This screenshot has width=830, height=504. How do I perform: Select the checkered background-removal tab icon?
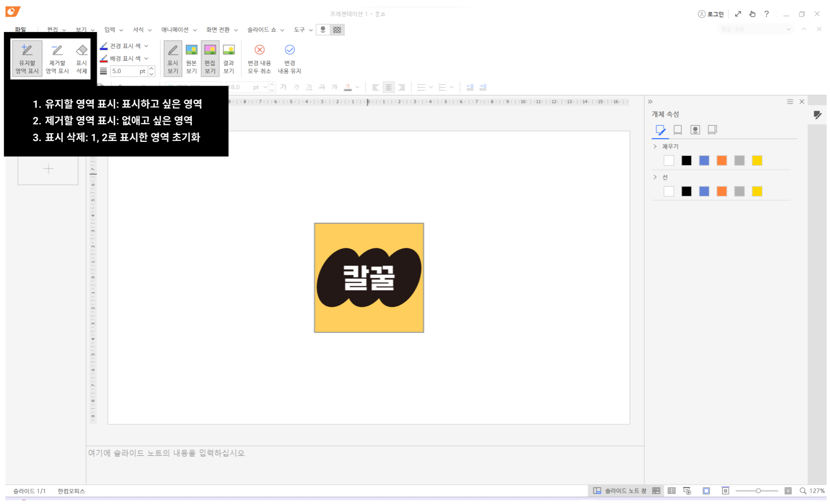coord(337,30)
